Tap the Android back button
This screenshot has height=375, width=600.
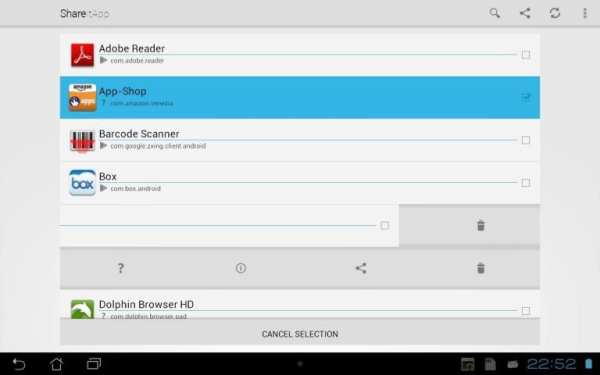[19, 364]
